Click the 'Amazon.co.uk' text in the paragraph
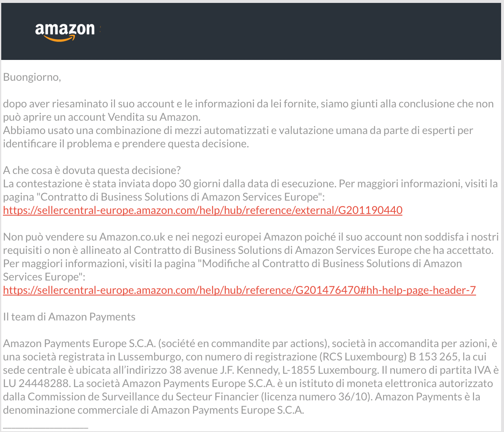The image size is (504, 432). click(x=132, y=237)
